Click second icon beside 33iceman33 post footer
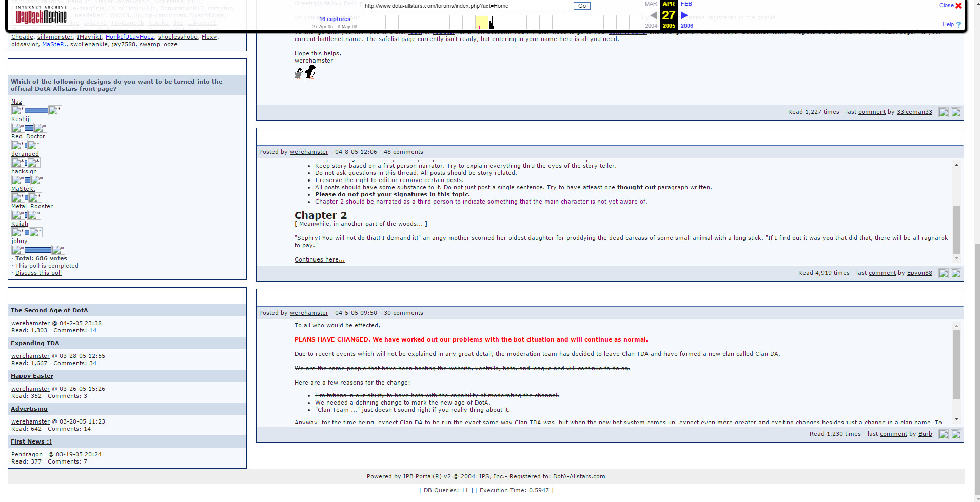 point(956,112)
